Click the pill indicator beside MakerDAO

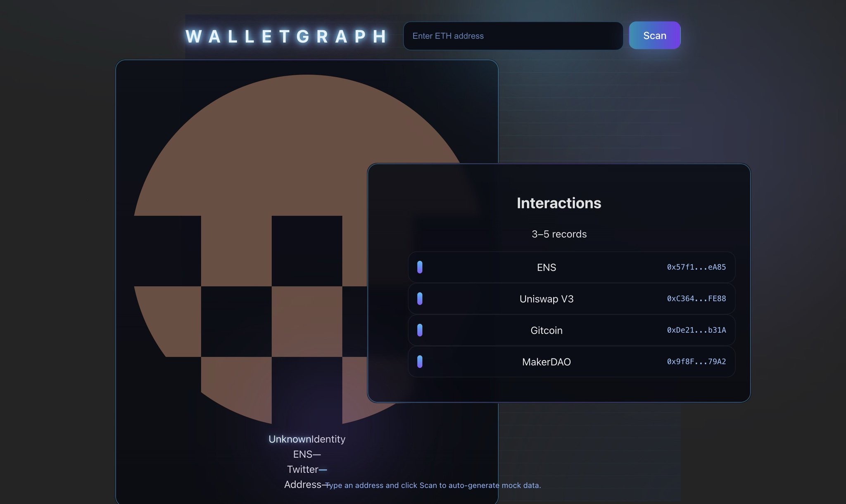420,362
